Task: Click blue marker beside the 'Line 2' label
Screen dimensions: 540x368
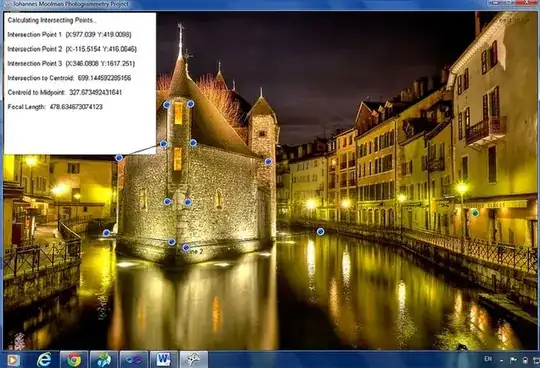Action: click(x=186, y=247)
